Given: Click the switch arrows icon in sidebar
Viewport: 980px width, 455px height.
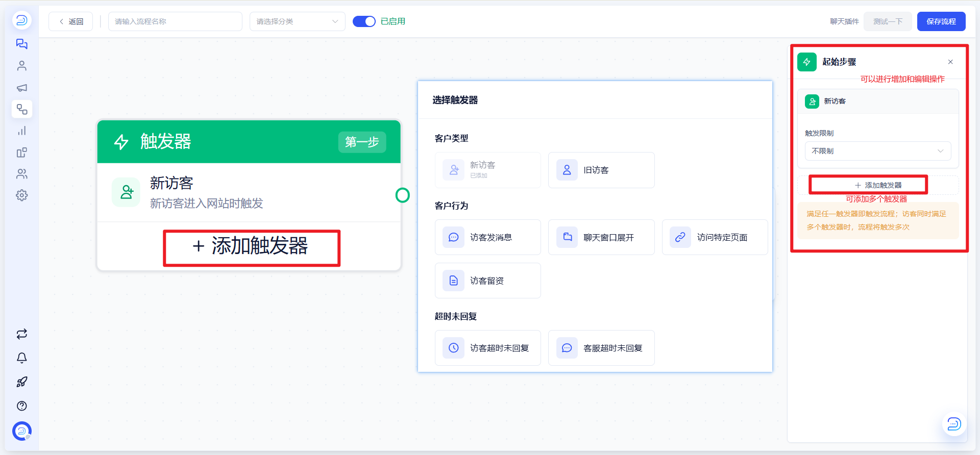Looking at the screenshot, I should (x=21, y=334).
